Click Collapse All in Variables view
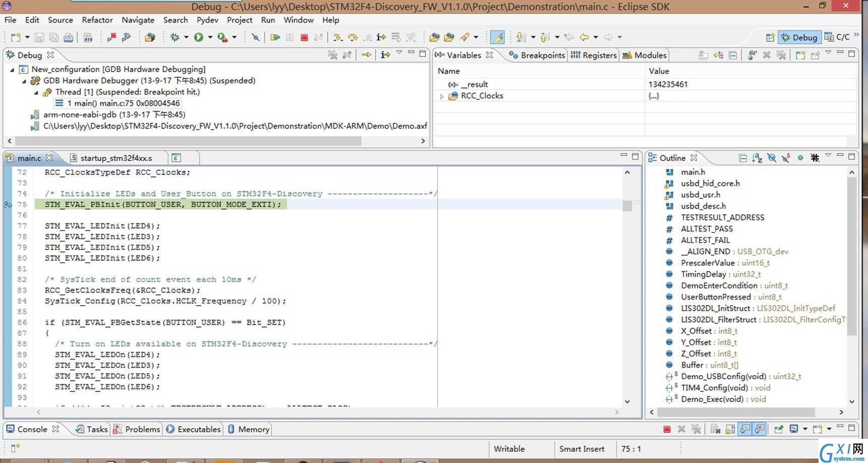The width and height of the screenshot is (868, 463). (x=733, y=55)
